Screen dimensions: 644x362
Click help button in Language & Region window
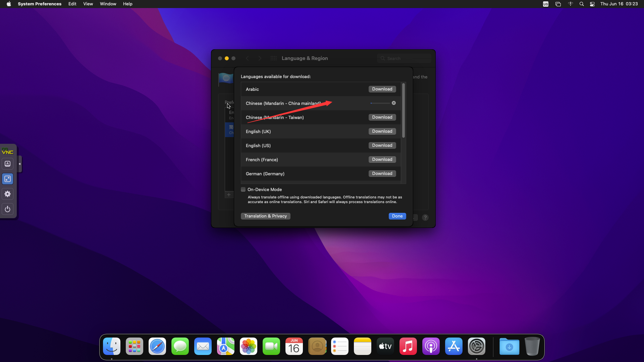(x=425, y=218)
